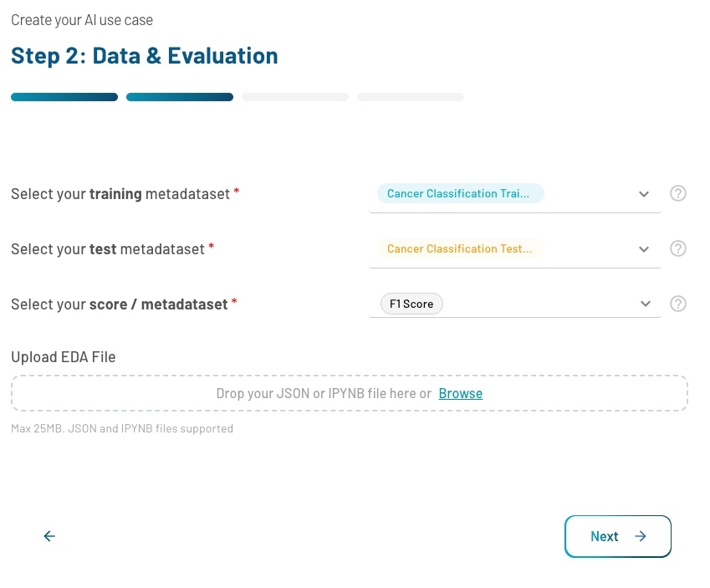Click the third unfilled progress bar segment
Viewport: 710px width, 588px height.
(294, 96)
